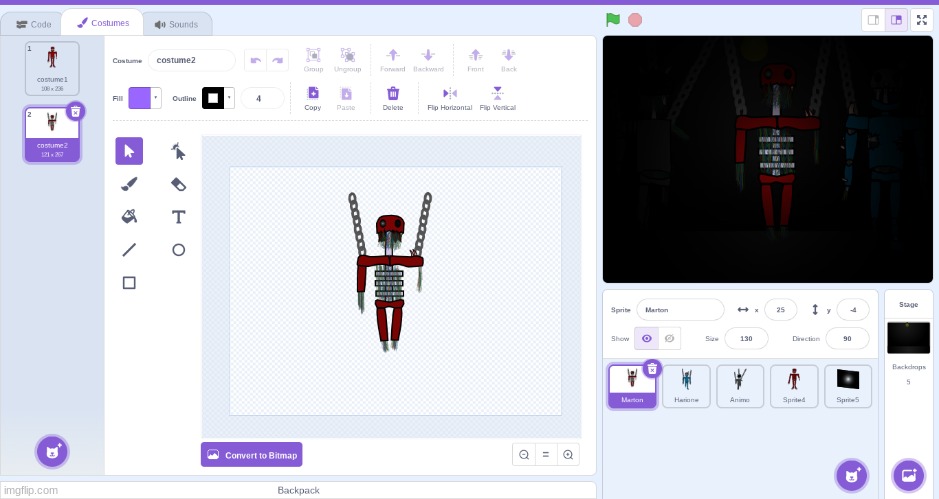Switch to large stage layout

896,20
